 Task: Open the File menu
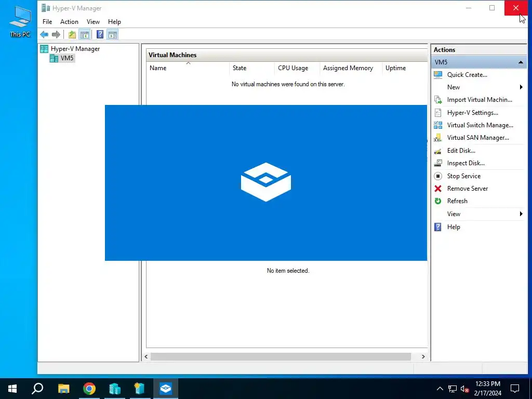[47, 22]
